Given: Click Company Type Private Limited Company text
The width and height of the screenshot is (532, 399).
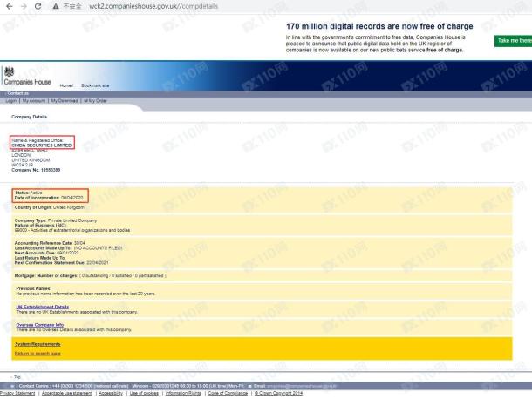Looking at the screenshot, I should pos(56,220).
